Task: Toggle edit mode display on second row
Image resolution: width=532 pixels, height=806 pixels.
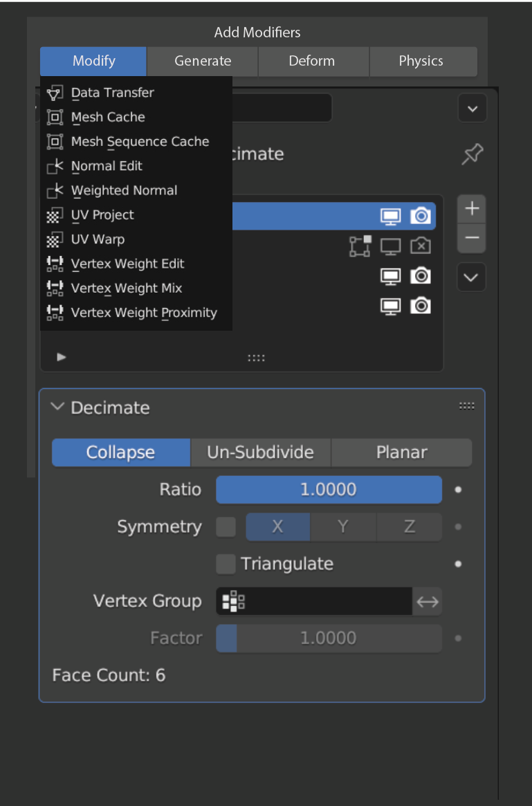Action: (x=360, y=246)
